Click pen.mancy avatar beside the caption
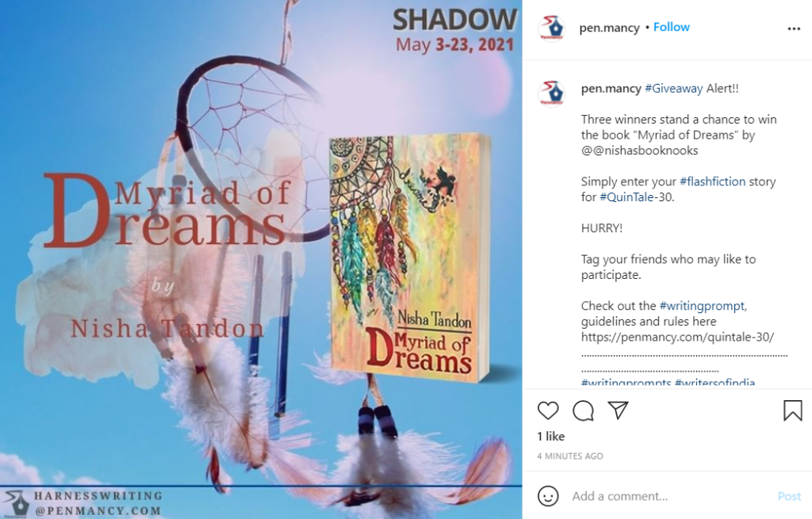This screenshot has height=519, width=812. [x=552, y=93]
